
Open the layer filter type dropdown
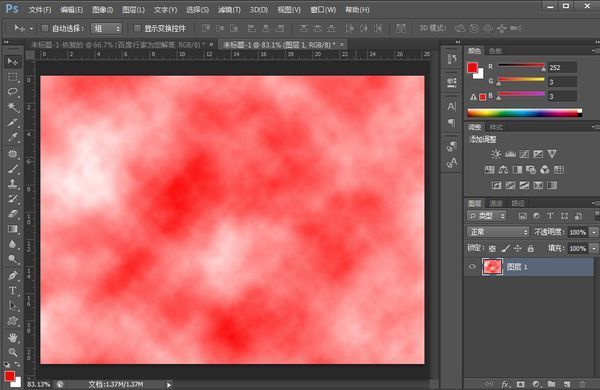point(487,216)
